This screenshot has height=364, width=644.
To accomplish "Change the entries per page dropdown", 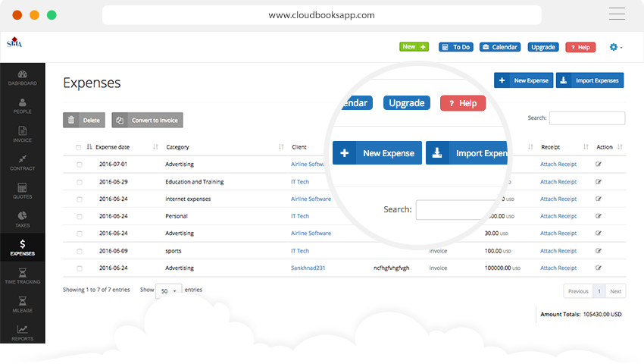I will click(168, 290).
